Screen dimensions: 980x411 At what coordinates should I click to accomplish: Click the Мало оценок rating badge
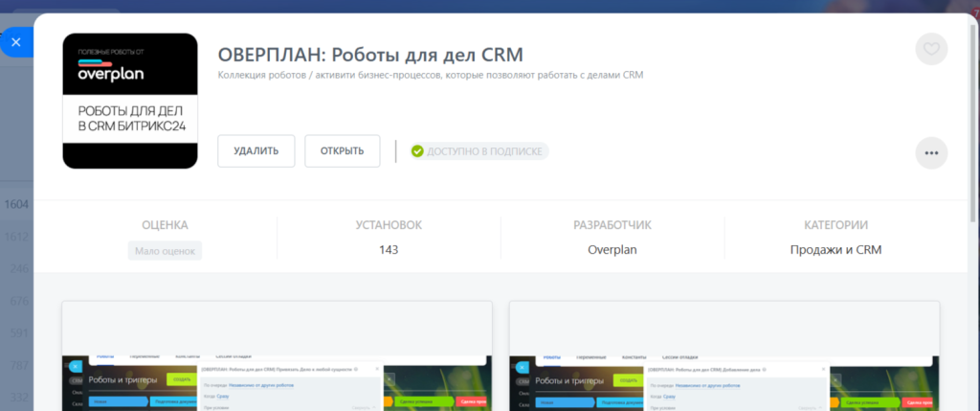tap(165, 250)
